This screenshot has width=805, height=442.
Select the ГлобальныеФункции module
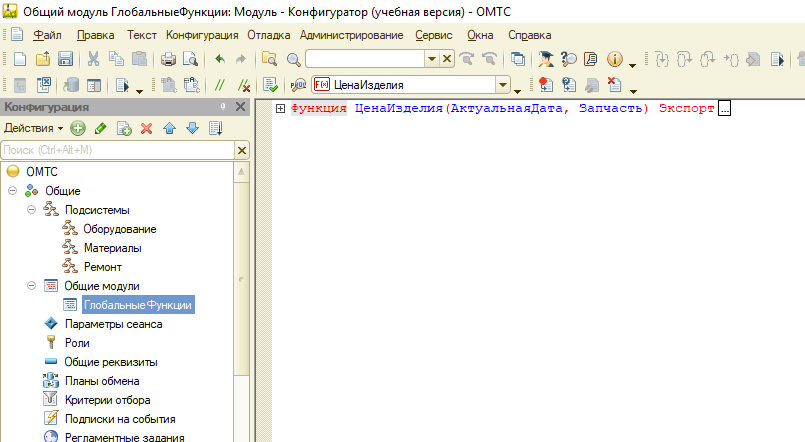click(138, 305)
